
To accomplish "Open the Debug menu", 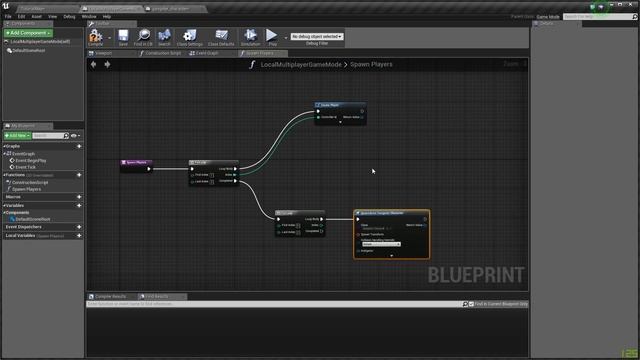I will point(69,17).
